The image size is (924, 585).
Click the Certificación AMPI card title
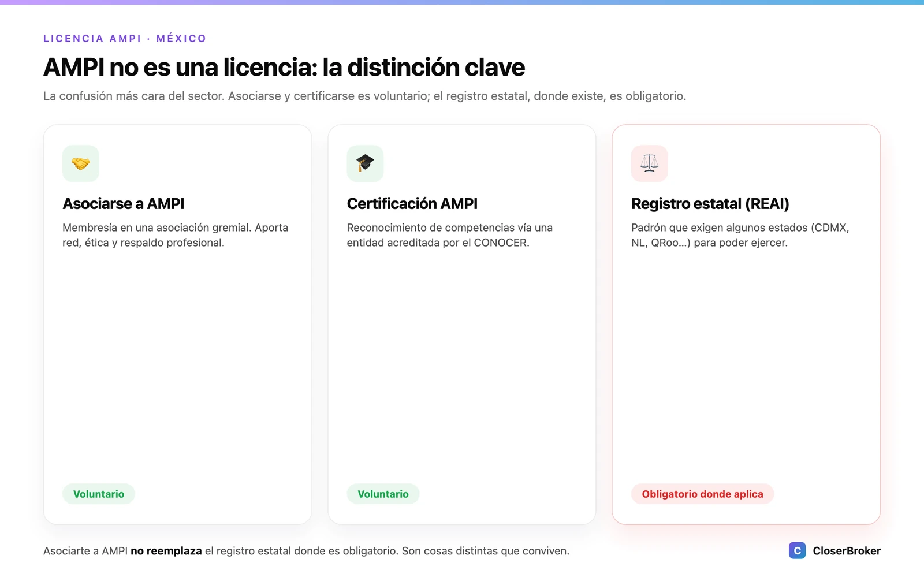click(412, 204)
